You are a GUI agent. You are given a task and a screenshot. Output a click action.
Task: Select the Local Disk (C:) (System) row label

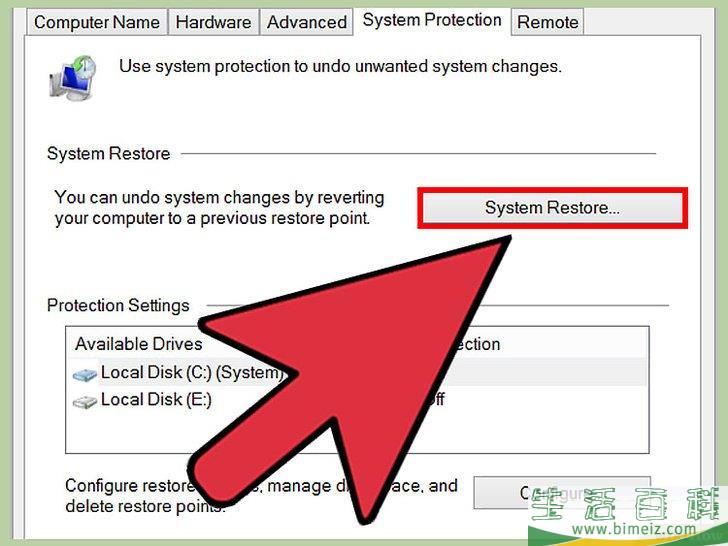(x=191, y=373)
